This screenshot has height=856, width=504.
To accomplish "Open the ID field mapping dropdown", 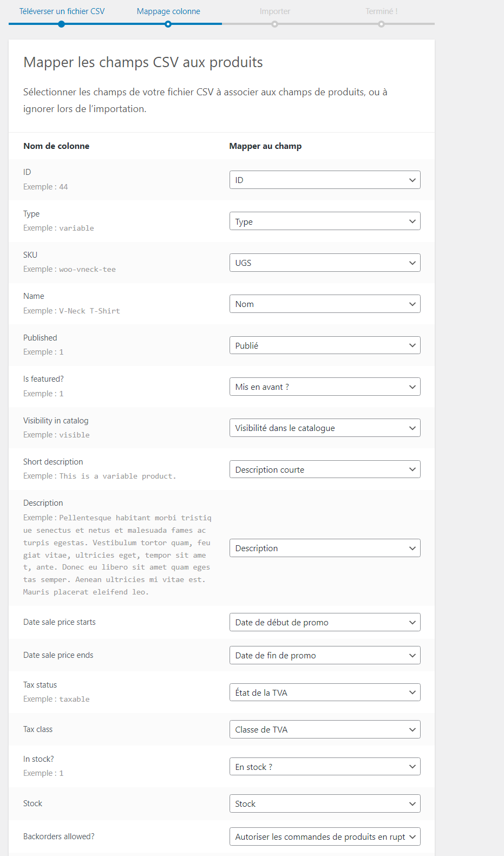I will pyautogui.click(x=325, y=180).
